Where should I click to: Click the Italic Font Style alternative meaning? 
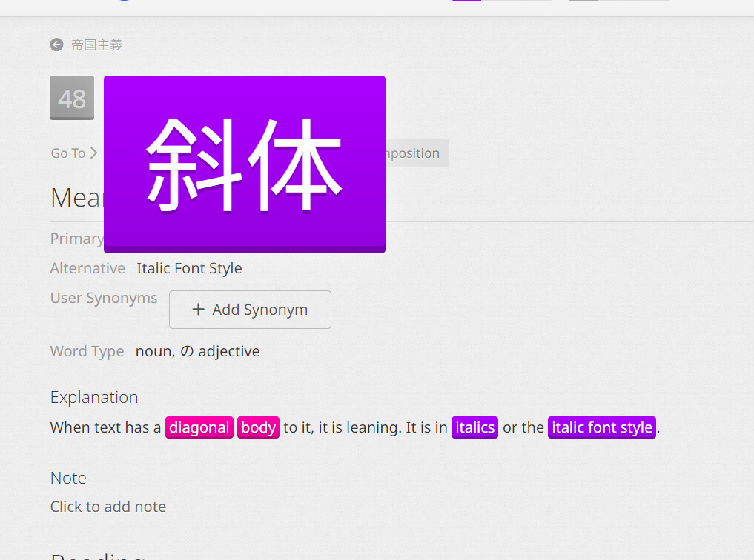coord(190,268)
